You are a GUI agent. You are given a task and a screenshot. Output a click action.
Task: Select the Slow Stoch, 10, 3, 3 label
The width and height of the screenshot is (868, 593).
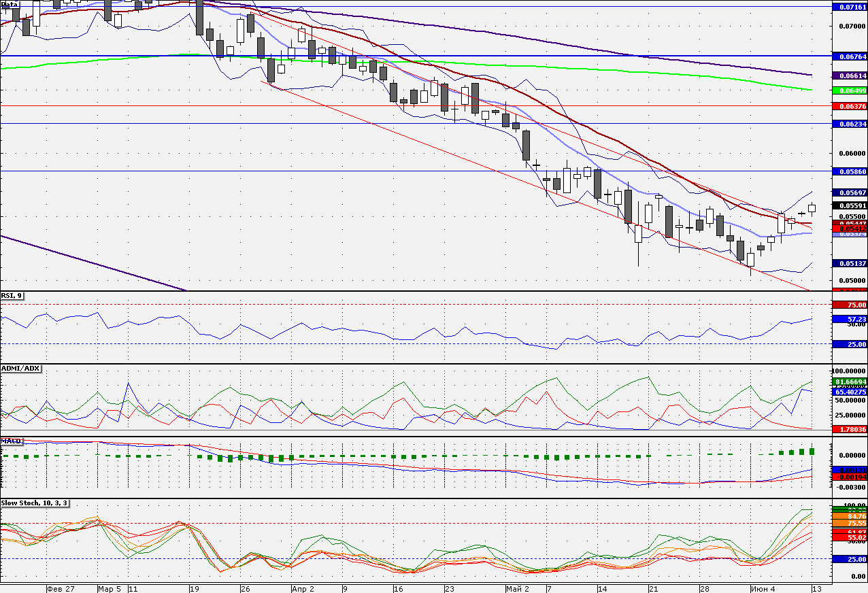coord(35,503)
